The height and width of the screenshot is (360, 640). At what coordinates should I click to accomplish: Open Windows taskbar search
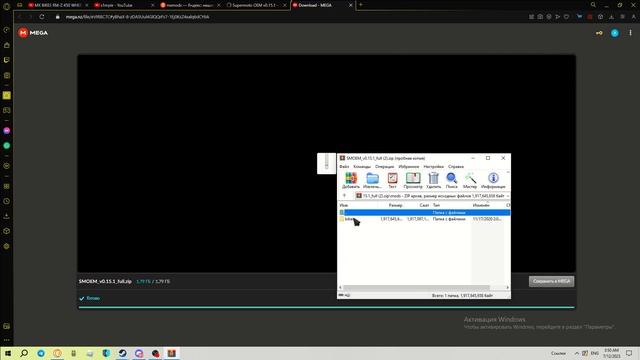pyautogui.click(x=24, y=353)
